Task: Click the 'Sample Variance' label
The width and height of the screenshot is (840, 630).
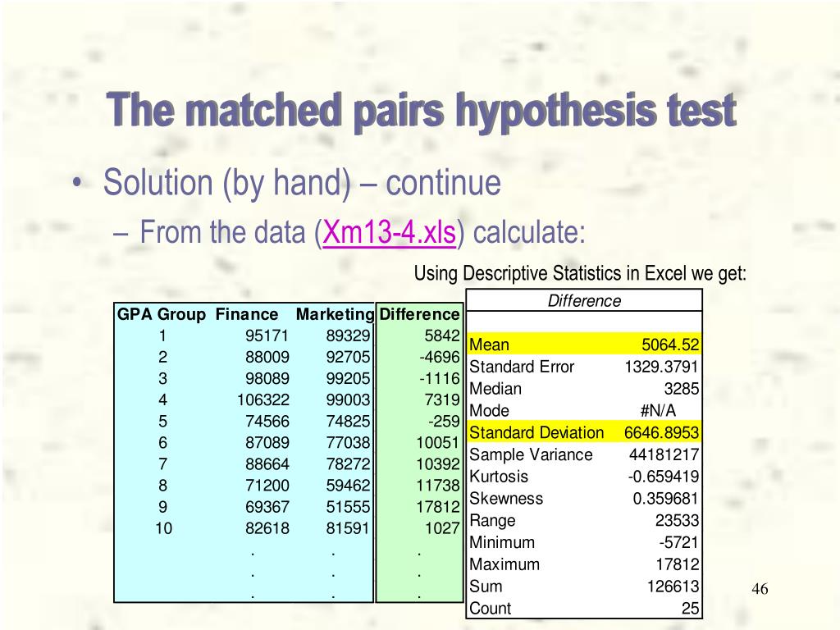Action: pyautogui.click(x=531, y=454)
